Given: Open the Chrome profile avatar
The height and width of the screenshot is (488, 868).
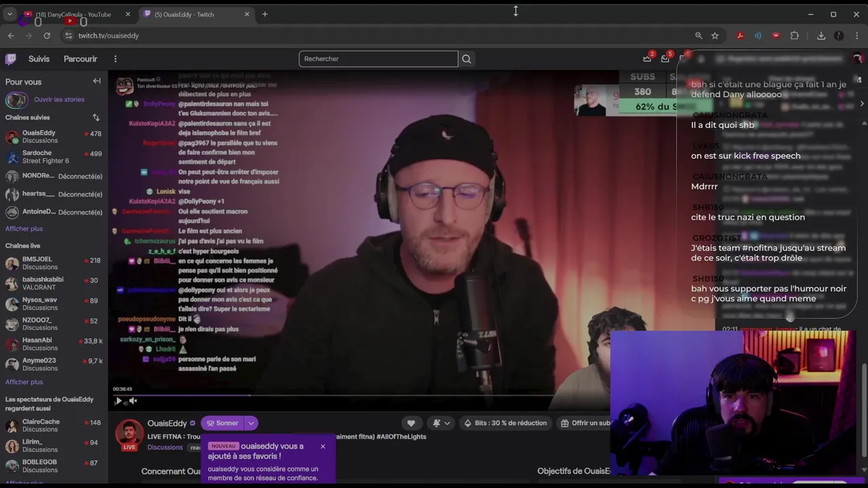Looking at the screenshot, I should 839,35.
